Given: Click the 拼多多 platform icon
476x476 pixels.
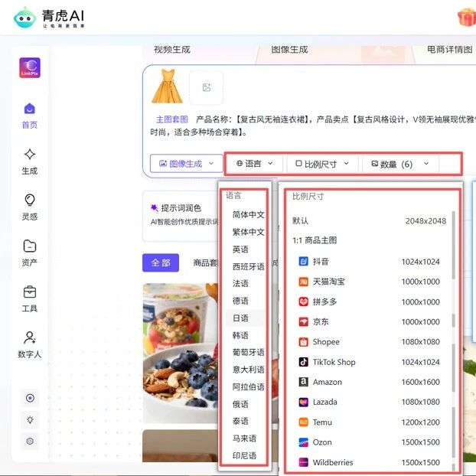Looking at the screenshot, I should pos(303,302).
